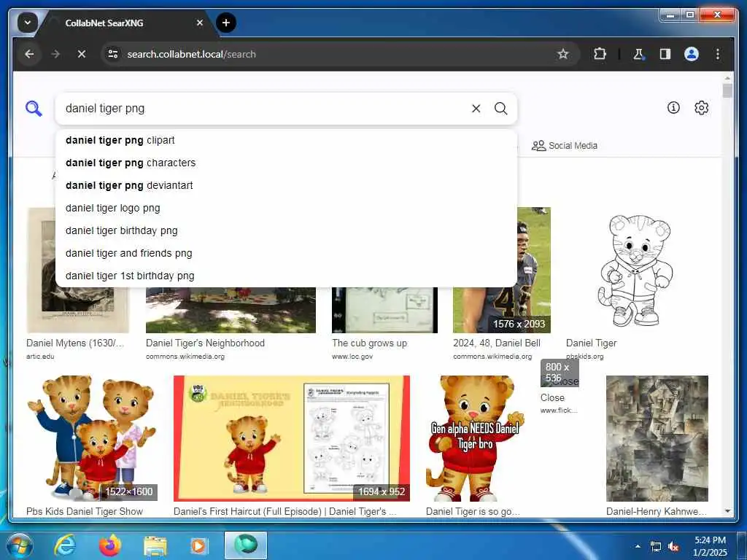Click 2024, 48, Daniel Bell title
The width and height of the screenshot is (747, 560).
click(x=496, y=343)
